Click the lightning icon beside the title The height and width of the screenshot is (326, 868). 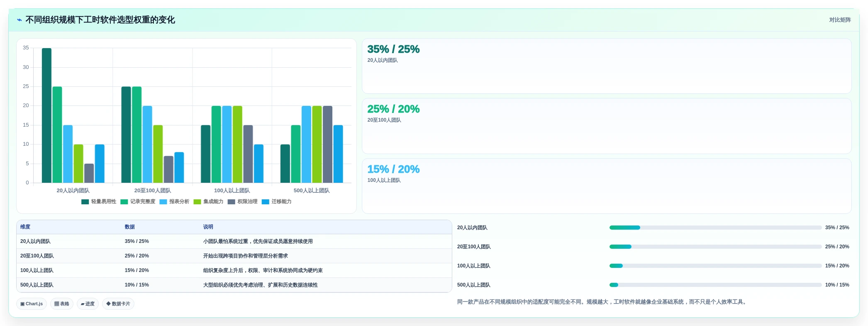tap(20, 20)
